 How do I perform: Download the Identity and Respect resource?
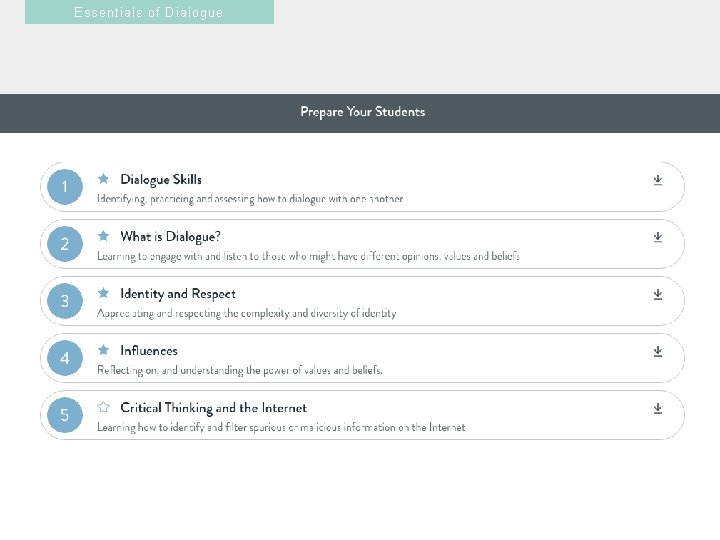pos(658,294)
